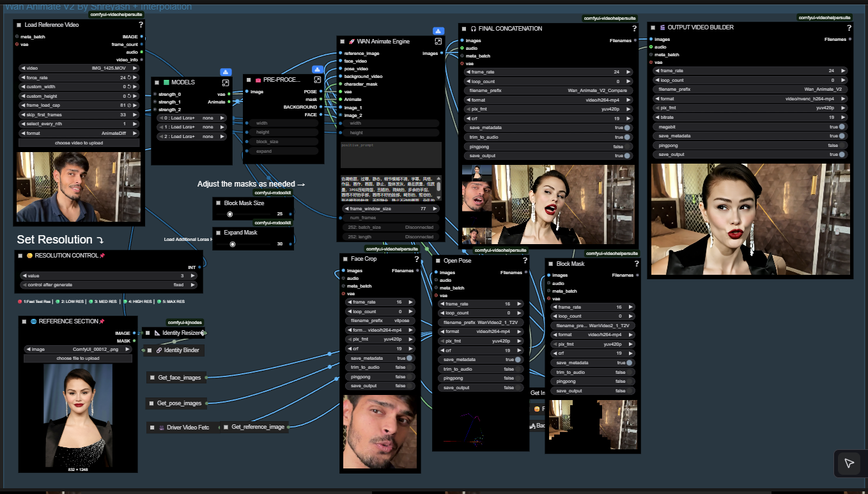Click the REFERENCE SECTION image preview

click(78, 415)
